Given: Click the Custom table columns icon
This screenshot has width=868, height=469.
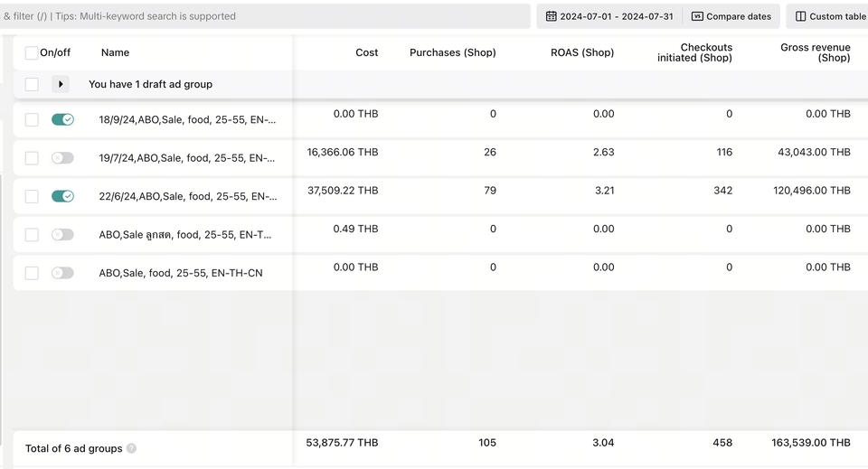Looking at the screenshot, I should tap(800, 16).
